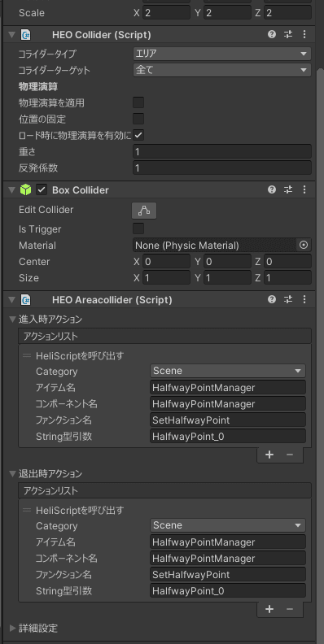The image size is (324, 644).
Task: Click the Scale Z field
Action: (288, 13)
